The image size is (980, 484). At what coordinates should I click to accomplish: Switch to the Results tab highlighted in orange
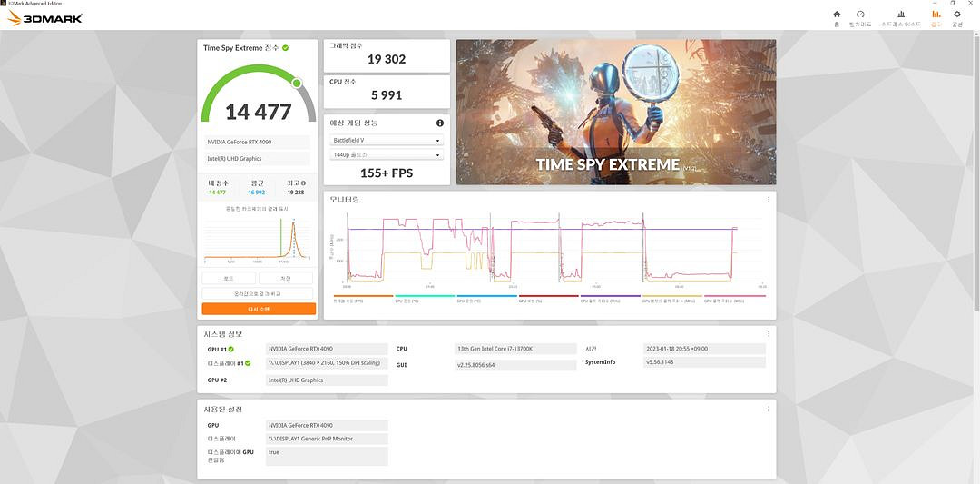pyautogui.click(x=936, y=17)
